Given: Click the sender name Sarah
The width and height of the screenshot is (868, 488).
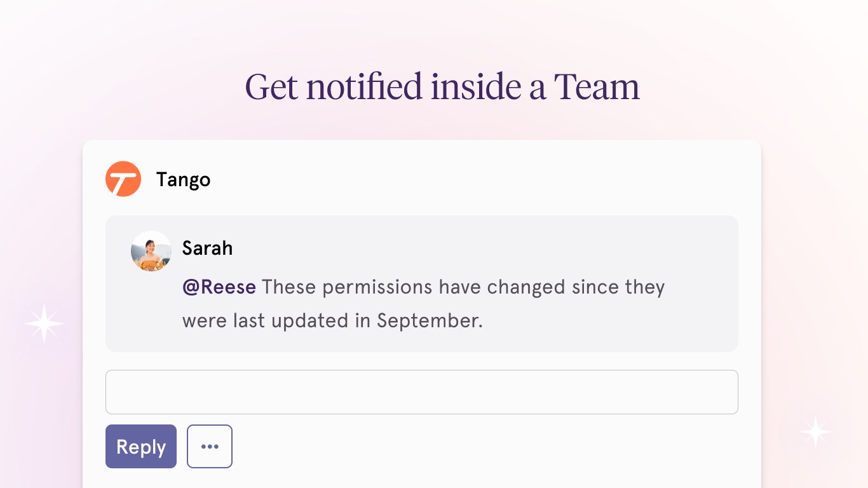Looking at the screenshot, I should pyautogui.click(x=207, y=248).
